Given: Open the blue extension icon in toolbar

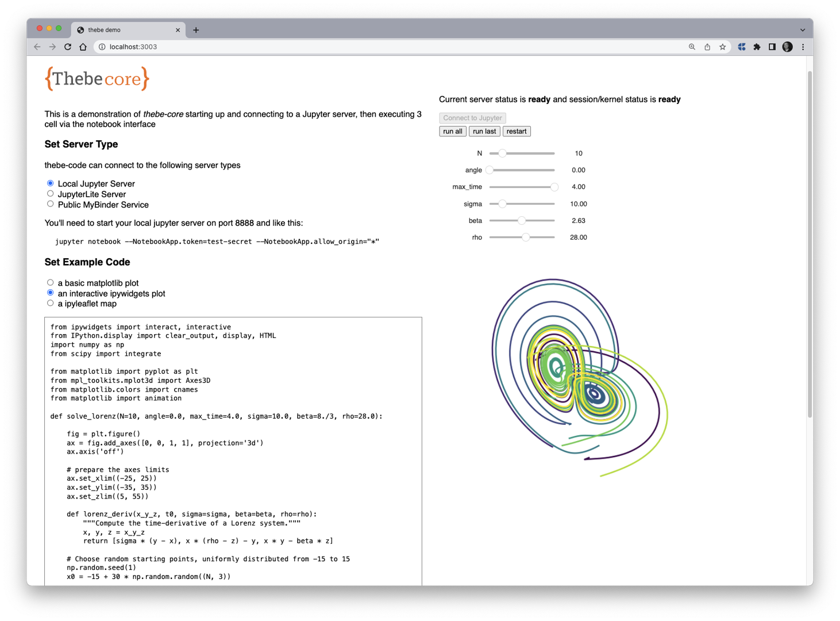Looking at the screenshot, I should [x=742, y=47].
